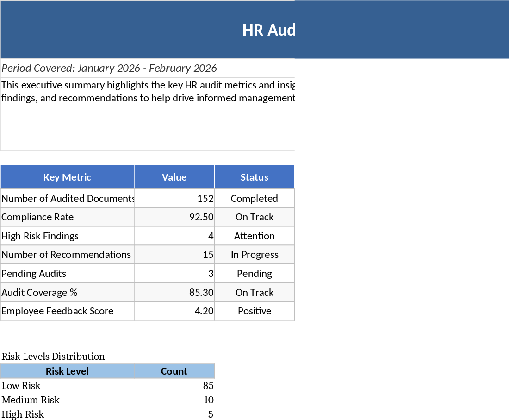509x420 pixels.
Task: Select the Audit Coverage % value 85.30
Action: point(174,292)
